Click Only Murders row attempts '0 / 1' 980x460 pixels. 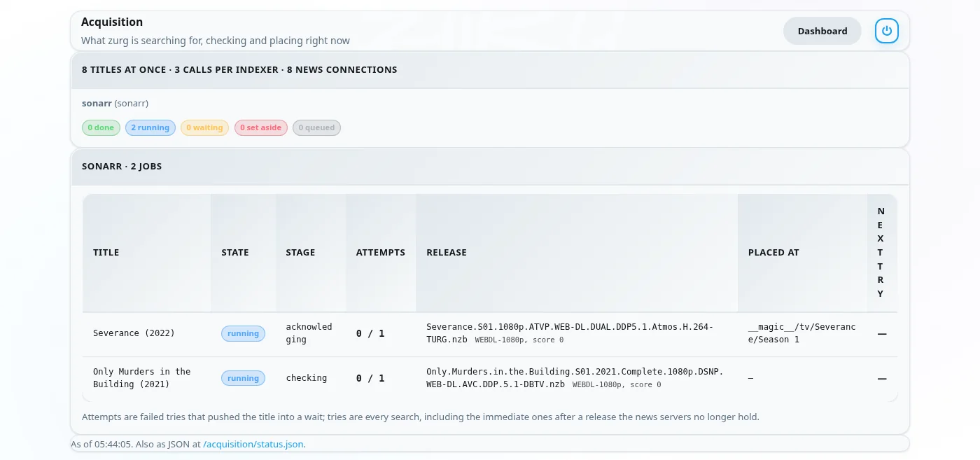pos(370,378)
